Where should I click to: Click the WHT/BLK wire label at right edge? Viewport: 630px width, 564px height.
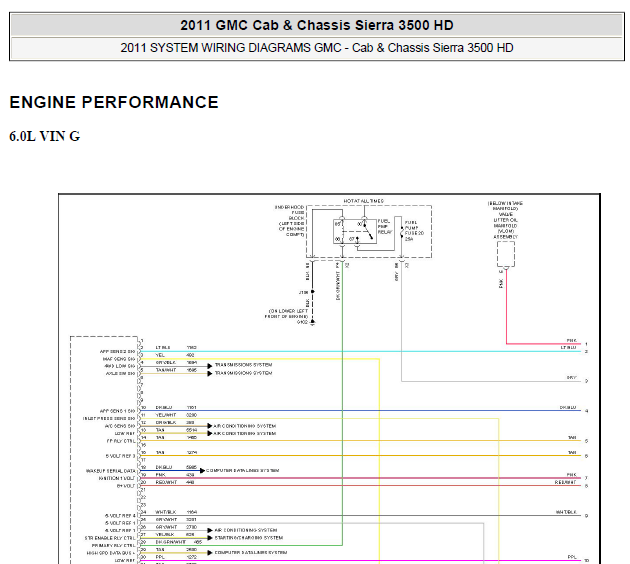coord(567,513)
